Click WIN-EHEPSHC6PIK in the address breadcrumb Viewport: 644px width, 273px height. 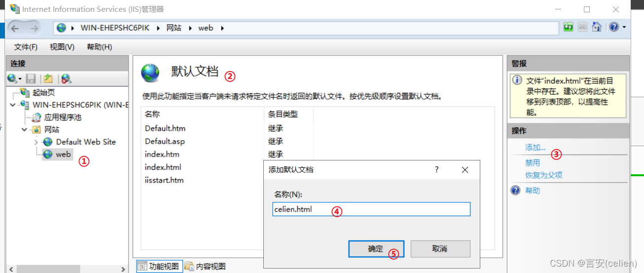(115, 28)
